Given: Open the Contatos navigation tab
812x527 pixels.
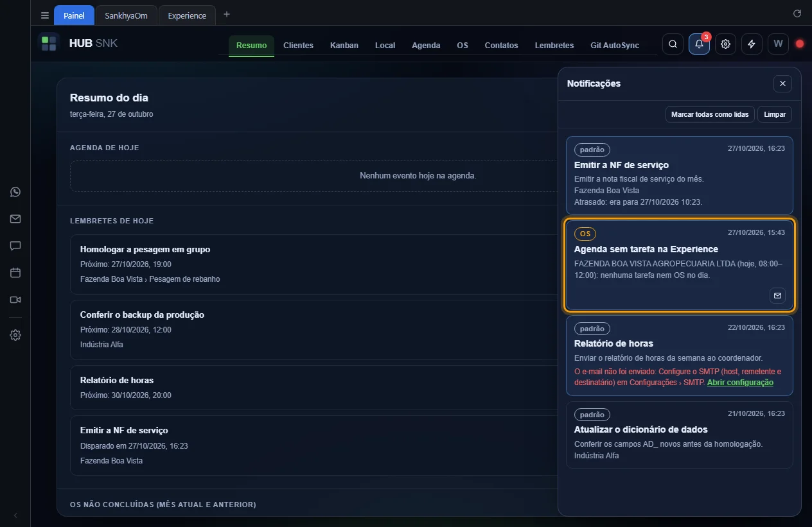Looking at the screenshot, I should (501, 46).
